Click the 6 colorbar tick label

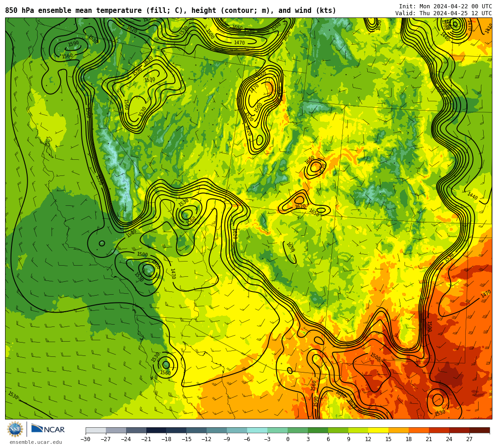[328, 439]
